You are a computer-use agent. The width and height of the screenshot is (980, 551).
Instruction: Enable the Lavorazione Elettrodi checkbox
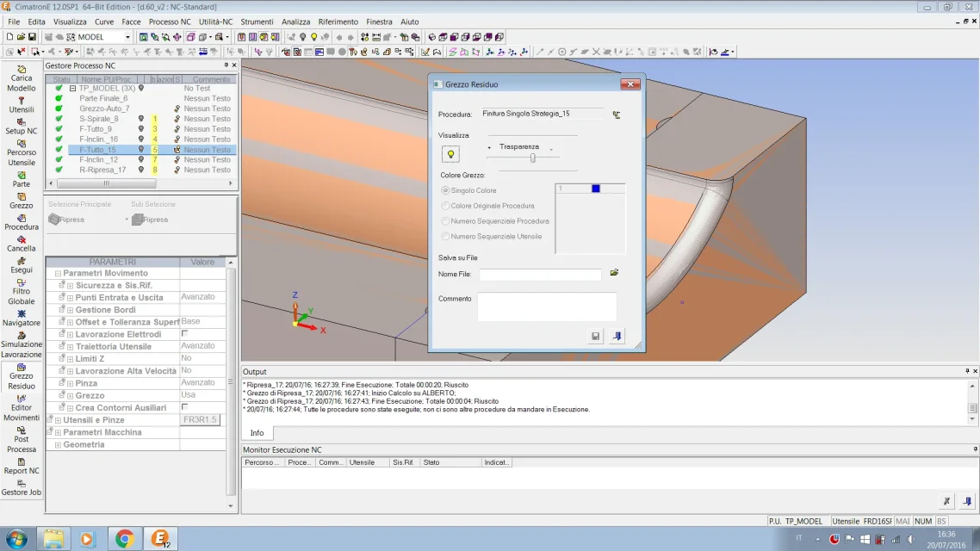[x=184, y=333]
